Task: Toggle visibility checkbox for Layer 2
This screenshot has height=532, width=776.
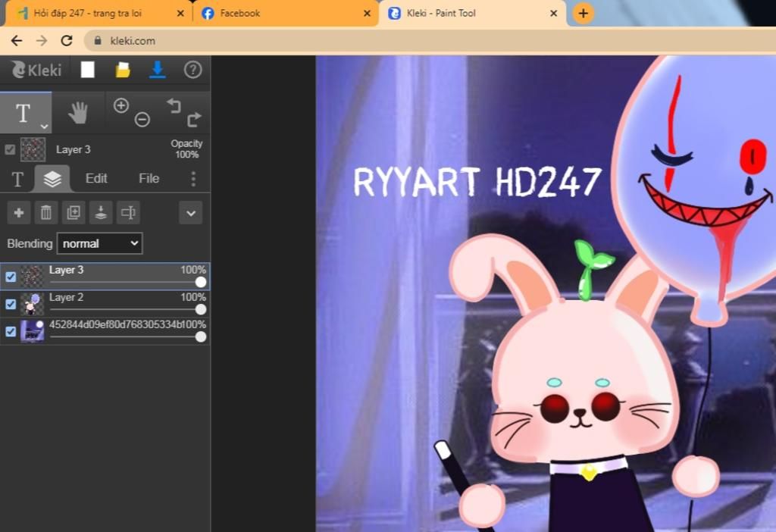Action: point(11,304)
